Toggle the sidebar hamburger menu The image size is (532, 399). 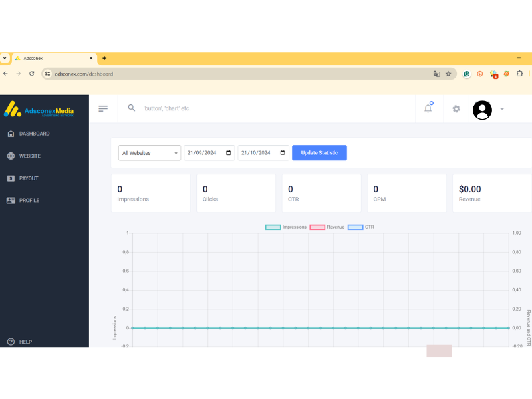pyautogui.click(x=103, y=108)
